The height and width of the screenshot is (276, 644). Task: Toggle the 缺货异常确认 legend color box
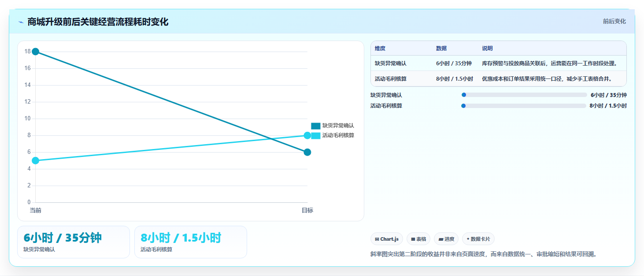(x=315, y=126)
